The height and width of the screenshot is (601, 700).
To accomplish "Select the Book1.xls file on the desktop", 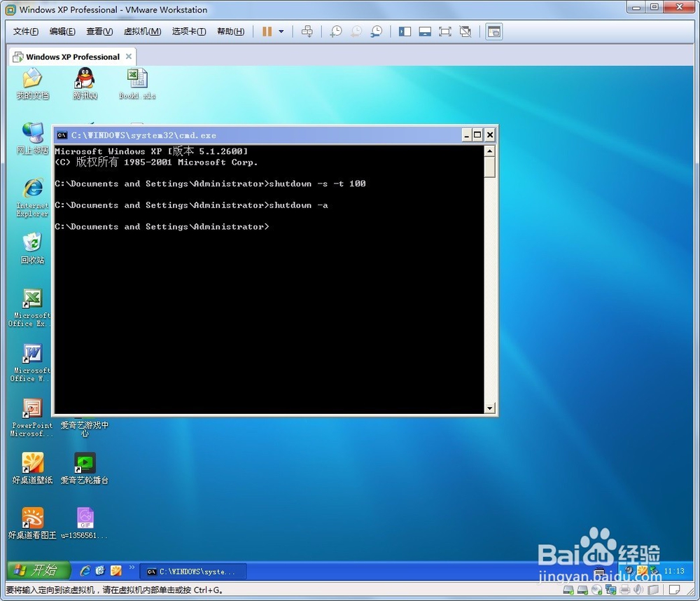I will coord(137,83).
